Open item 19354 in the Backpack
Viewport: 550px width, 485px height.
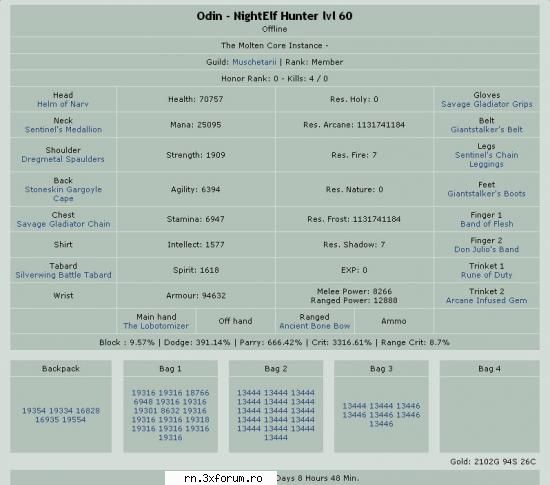click(34, 411)
